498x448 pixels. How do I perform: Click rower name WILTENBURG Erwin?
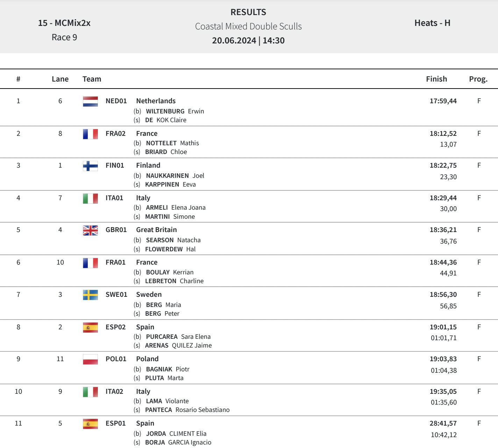(x=175, y=111)
